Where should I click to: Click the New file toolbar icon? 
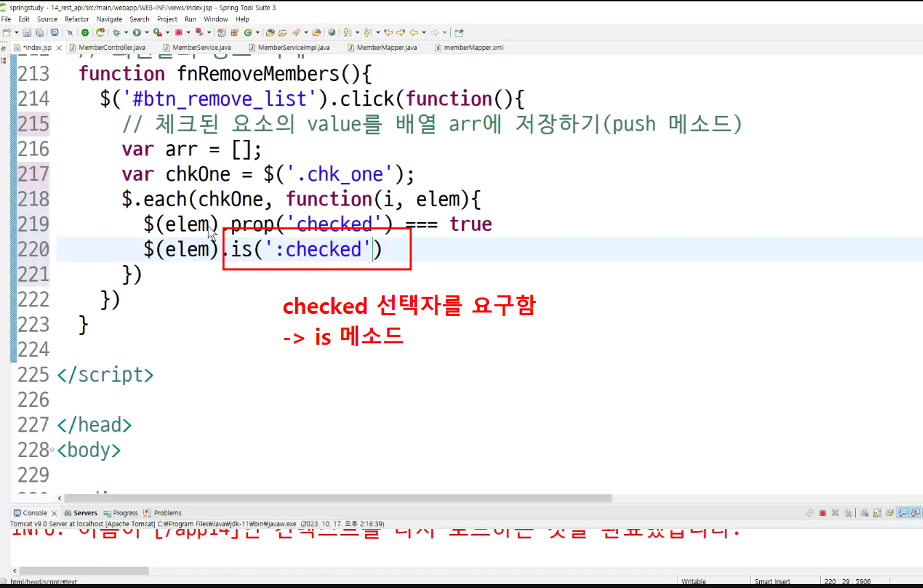pos(6,32)
